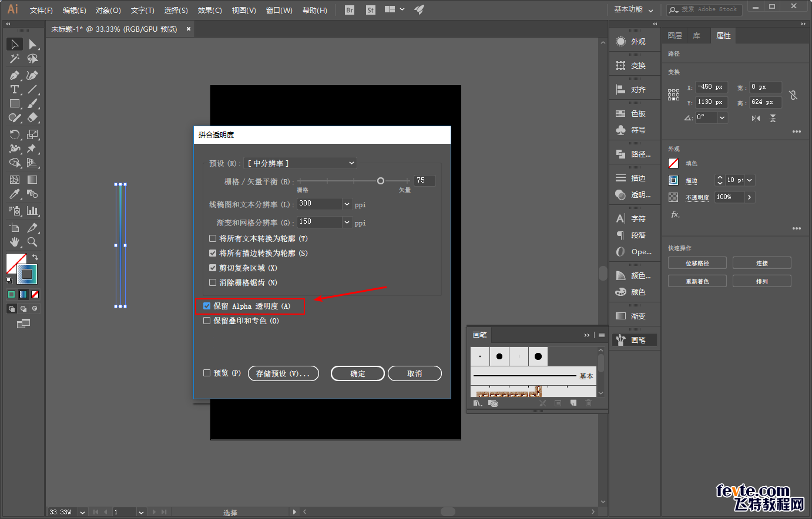The height and width of the screenshot is (519, 812).
Task: Click 存储预设 (V)... button
Action: point(283,373)
